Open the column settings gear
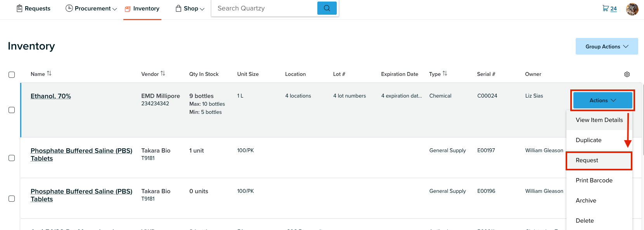This screenshot has height=230, width=644. point(627,74)
